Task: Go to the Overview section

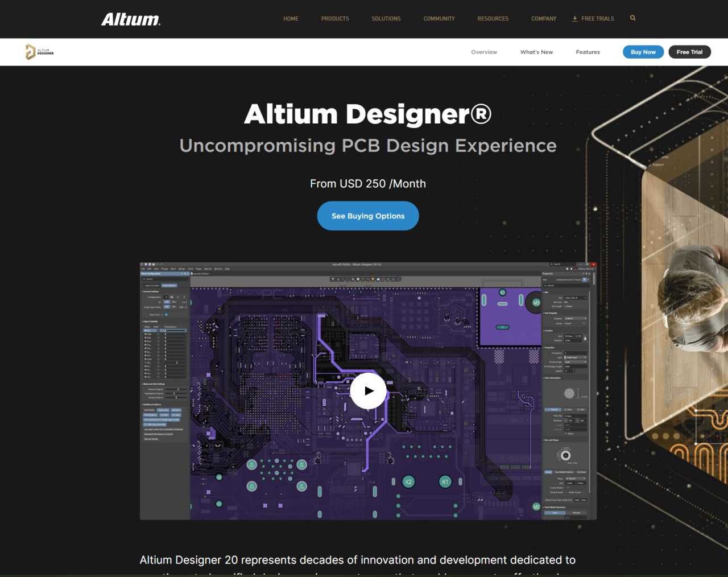Action: pos(484,52)
